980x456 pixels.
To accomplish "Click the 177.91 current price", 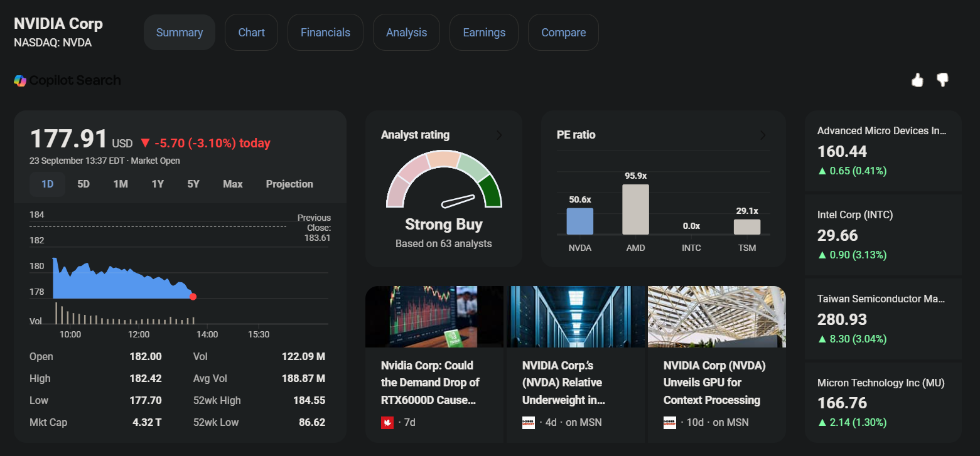I will (x=69, y=139).
